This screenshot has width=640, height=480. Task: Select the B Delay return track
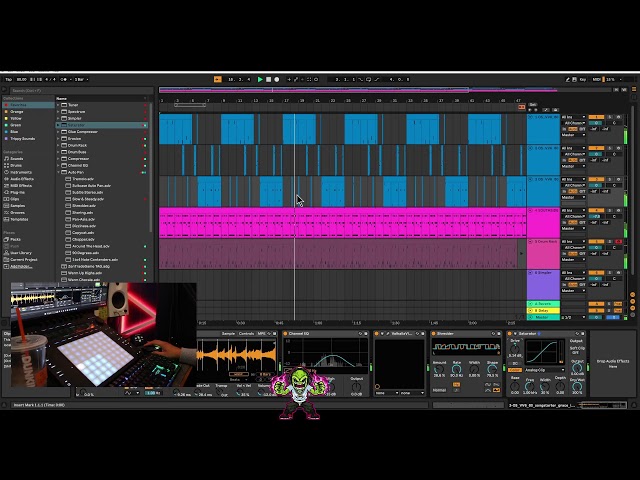point(543,311)
